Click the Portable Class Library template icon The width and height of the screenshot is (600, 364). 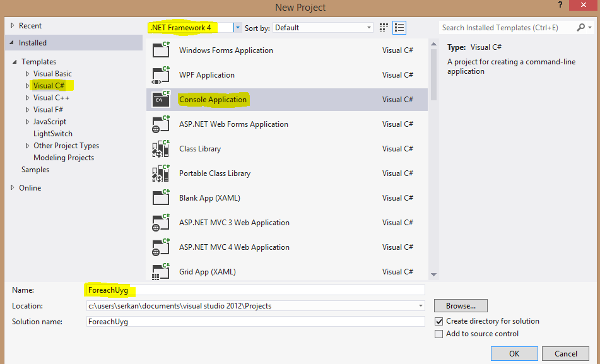coord(161,173)
